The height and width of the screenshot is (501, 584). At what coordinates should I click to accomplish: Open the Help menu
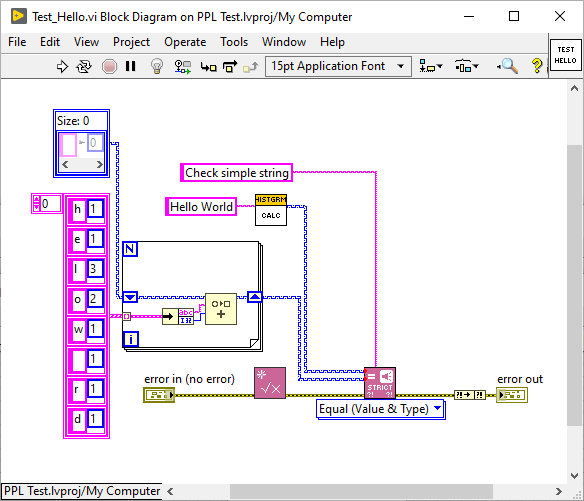point(332,42)
